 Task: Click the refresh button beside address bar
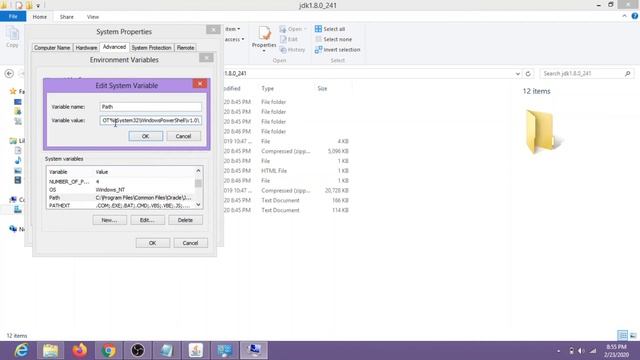[x=528, y=74]
